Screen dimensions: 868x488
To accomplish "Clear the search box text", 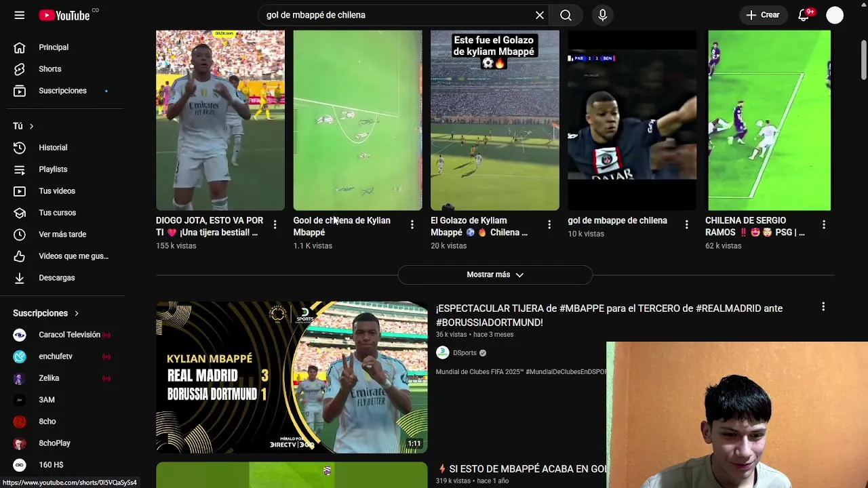I will point(540,15).
